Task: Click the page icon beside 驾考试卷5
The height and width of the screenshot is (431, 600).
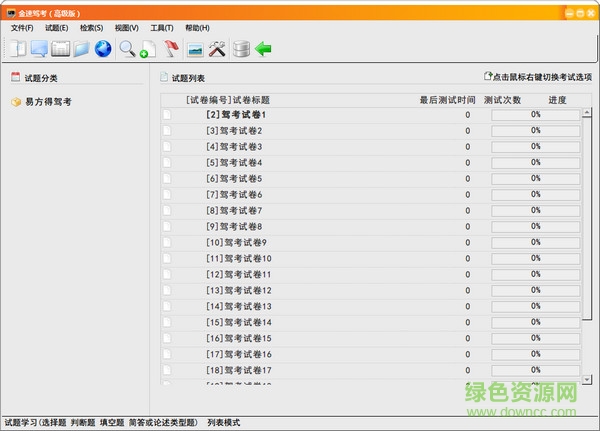Action: (x=167, y=178)
